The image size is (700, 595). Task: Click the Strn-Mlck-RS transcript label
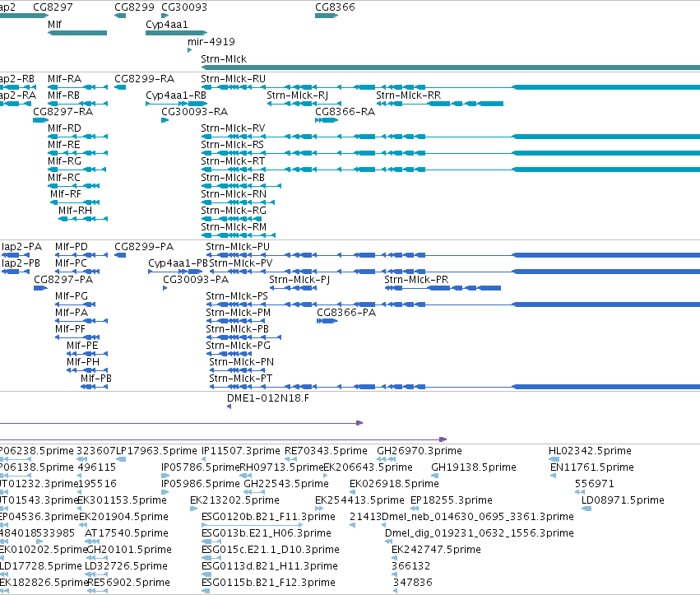pyautogui.click(x=232, y=145)
